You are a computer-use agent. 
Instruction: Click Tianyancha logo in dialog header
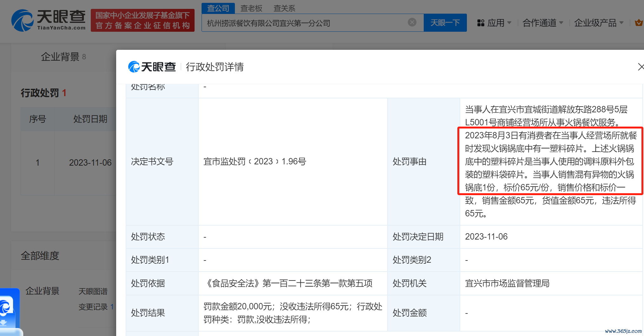click(152, 67)
